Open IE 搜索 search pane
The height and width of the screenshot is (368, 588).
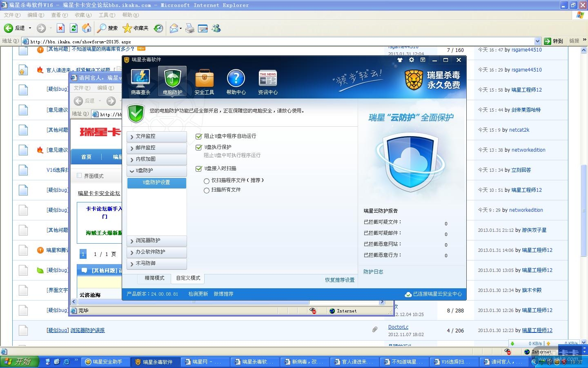(107, 28)
